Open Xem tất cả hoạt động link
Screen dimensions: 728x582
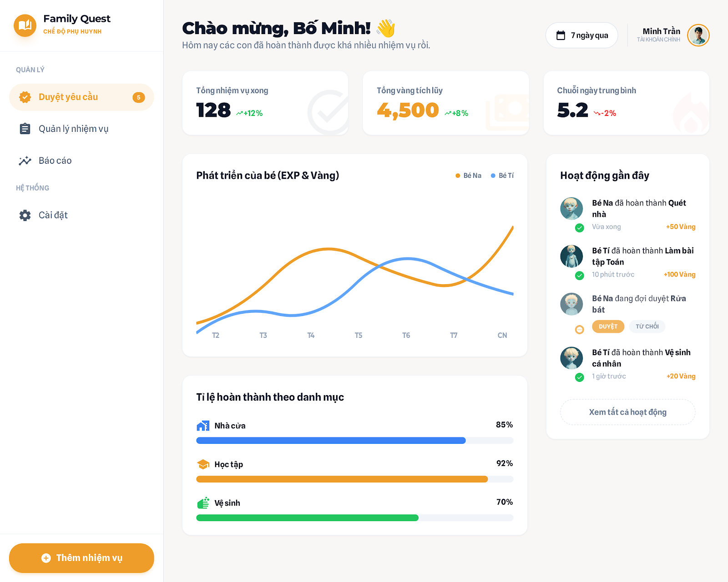pyautogui.click(x=627, y=412)
